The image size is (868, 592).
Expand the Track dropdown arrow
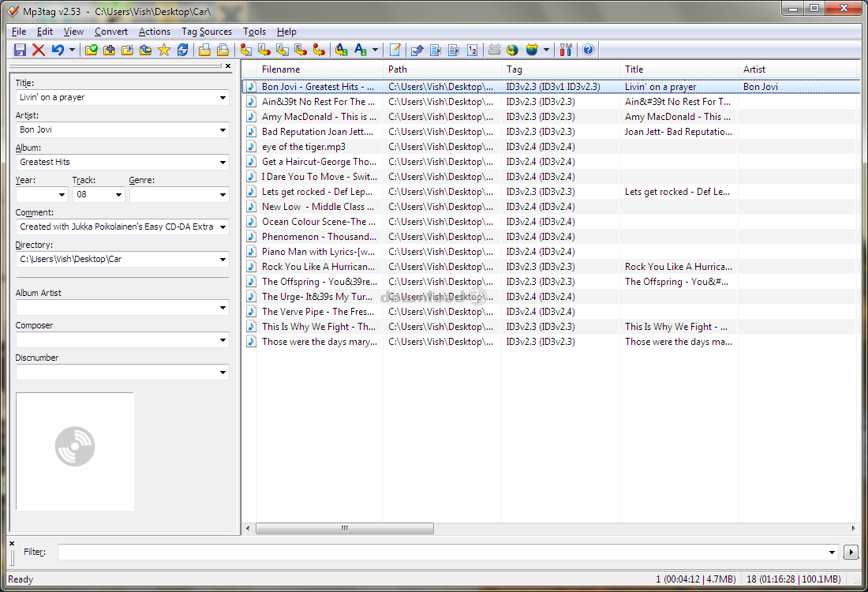coord(118,195)
